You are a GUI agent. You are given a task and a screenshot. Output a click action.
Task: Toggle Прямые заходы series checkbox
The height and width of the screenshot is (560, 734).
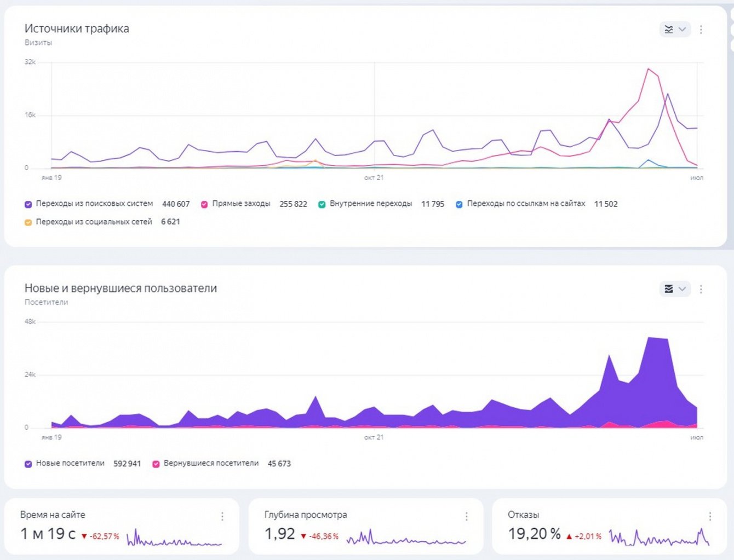pos(204,204)
